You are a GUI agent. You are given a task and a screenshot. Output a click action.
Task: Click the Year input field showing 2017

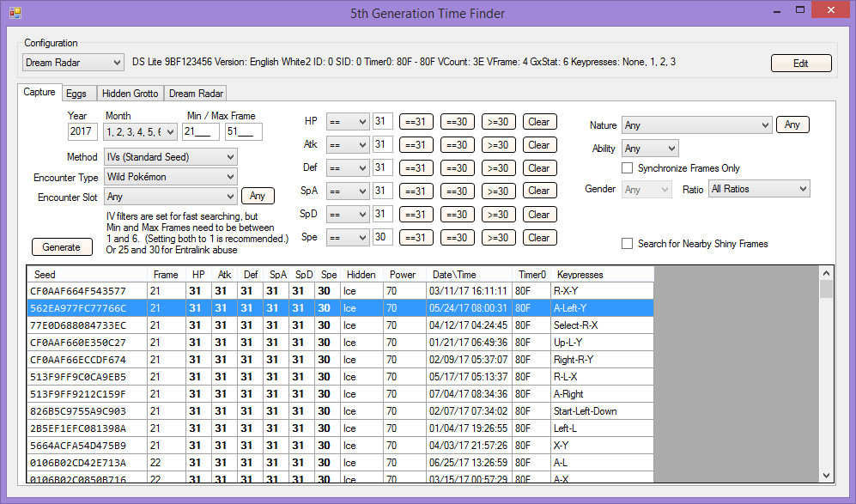coord(82,131)
